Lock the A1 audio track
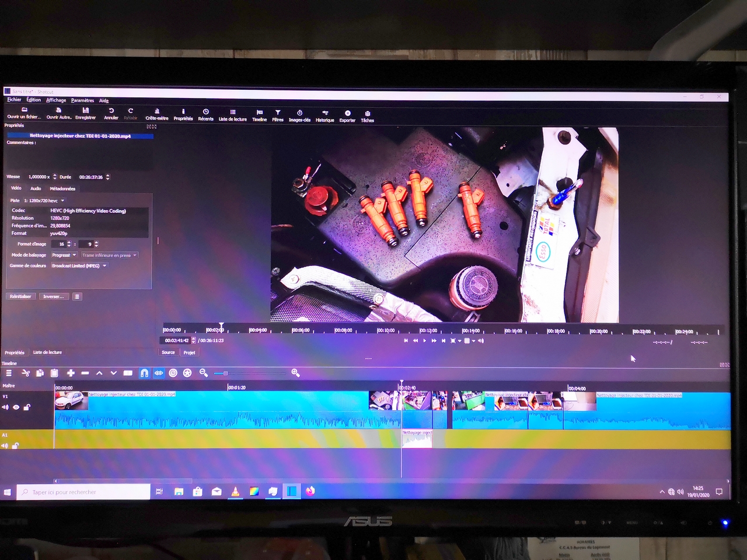 click(x=16, y=446)
